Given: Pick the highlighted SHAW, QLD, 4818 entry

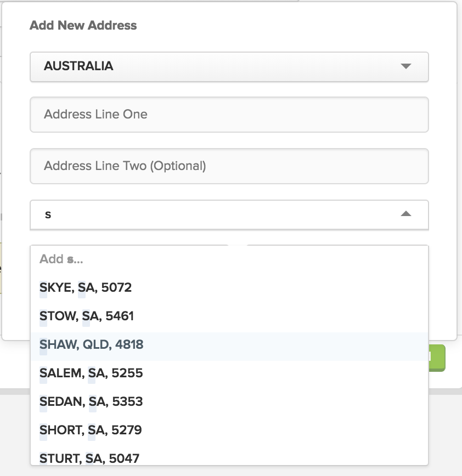Looking at the screenshot, I should click(x=229, y=344).
